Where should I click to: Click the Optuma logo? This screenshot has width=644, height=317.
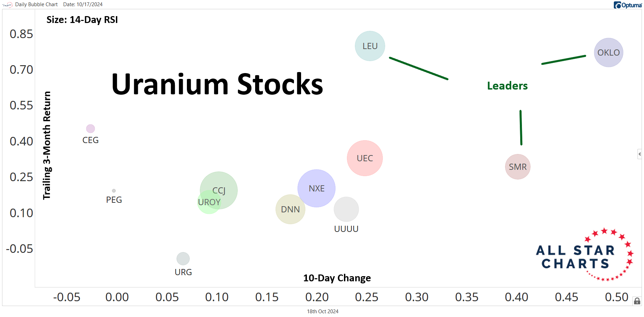click(628, 5)
